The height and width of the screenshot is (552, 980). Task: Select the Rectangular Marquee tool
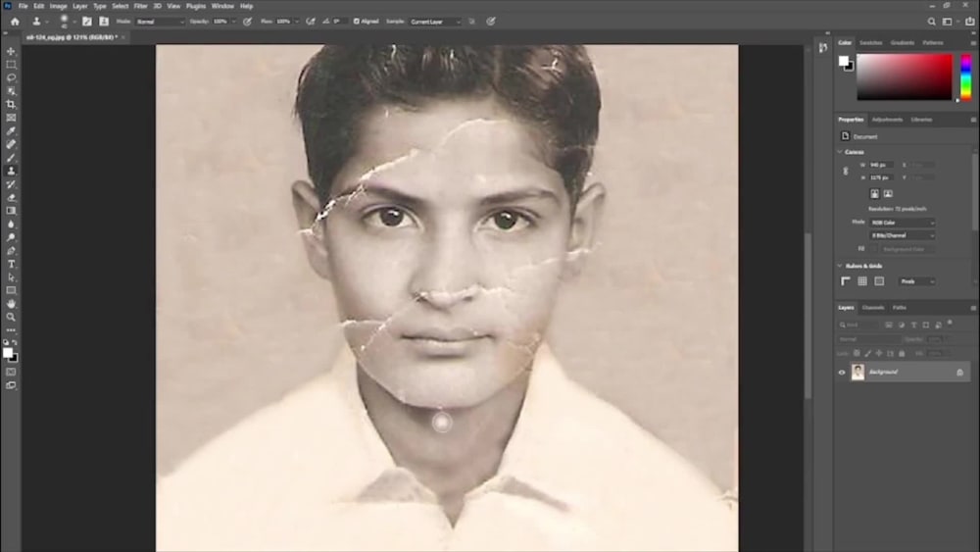tap(11, 65)
